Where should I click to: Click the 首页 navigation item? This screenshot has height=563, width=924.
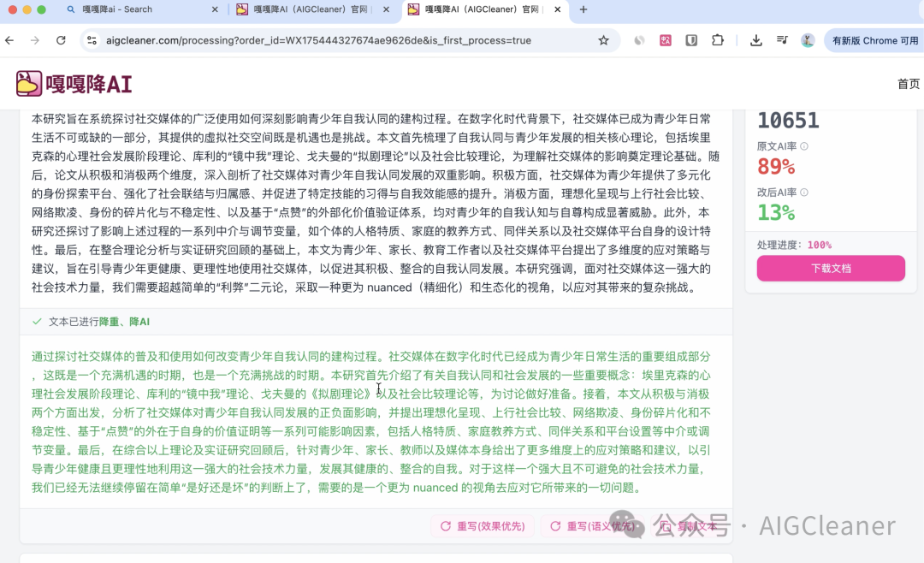(x=909, y=83)
